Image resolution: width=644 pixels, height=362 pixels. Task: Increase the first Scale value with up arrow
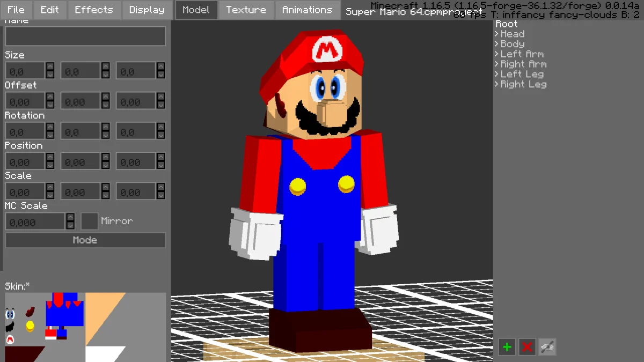pyautogui.click(x=50, y=187)
